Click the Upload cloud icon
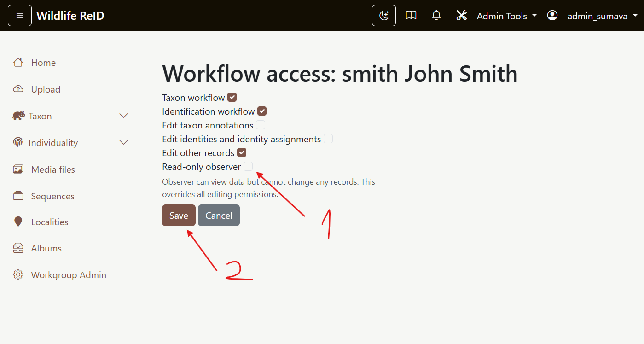The image size is (644, 344). (x=18, y=89)
